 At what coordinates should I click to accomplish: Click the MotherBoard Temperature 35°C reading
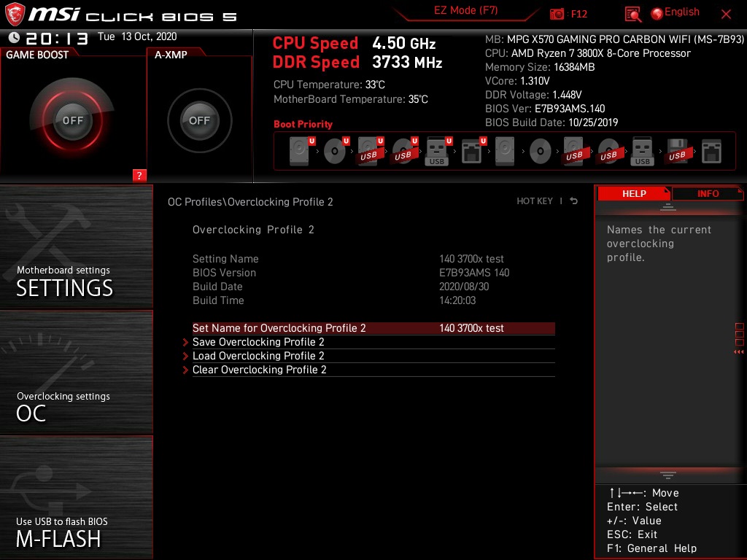click(351, 99)
